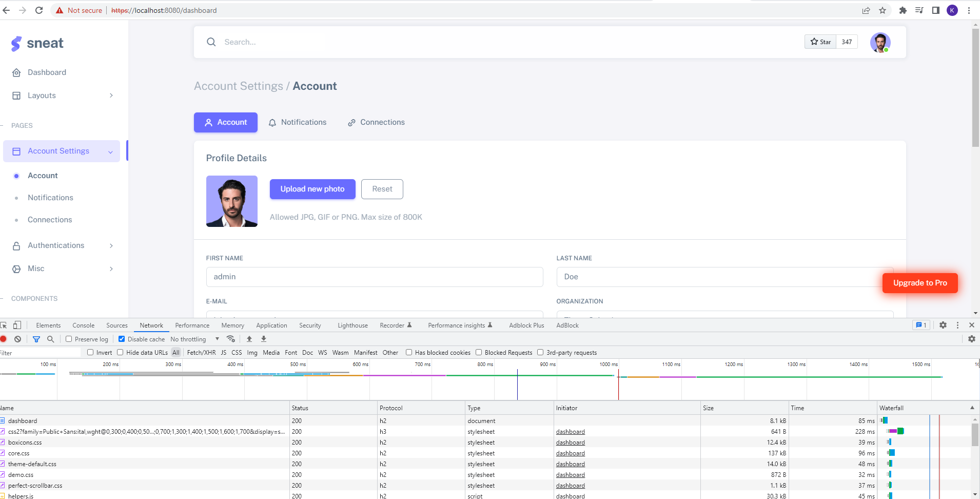Click the Upload new photo button
Viewport: 980px width, 499px height.
312,189
